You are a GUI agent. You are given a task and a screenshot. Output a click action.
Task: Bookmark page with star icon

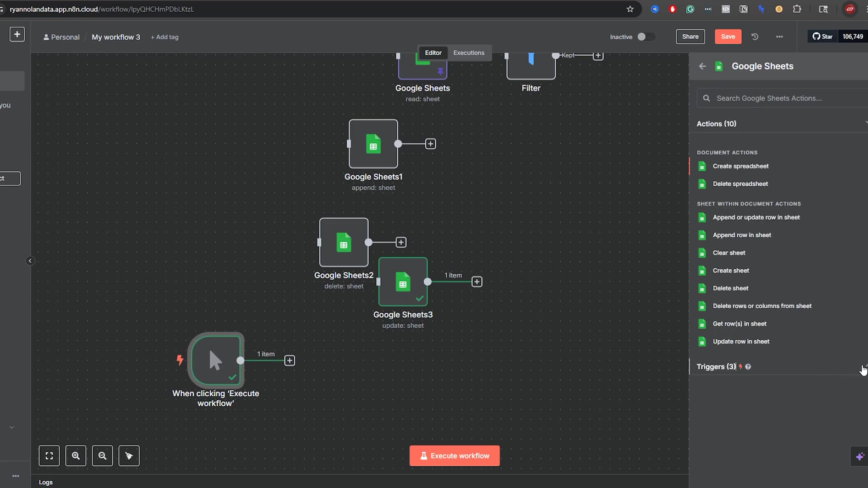tap(630, 9)
